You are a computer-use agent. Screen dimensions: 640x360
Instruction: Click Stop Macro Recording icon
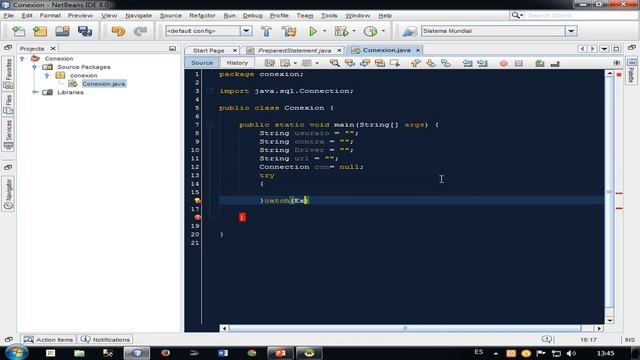519,63
